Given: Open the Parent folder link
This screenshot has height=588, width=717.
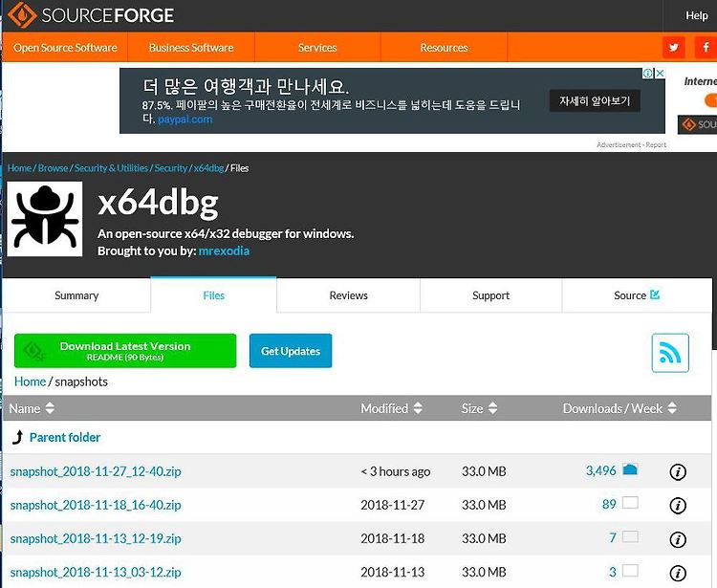Looking at the screenshot, I should tap(65, 438).
